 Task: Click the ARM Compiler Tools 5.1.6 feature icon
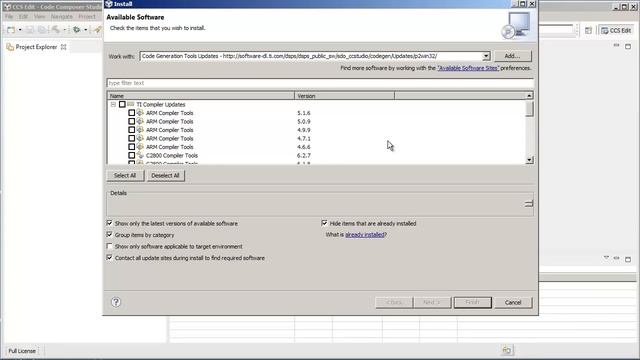[140, 113]
